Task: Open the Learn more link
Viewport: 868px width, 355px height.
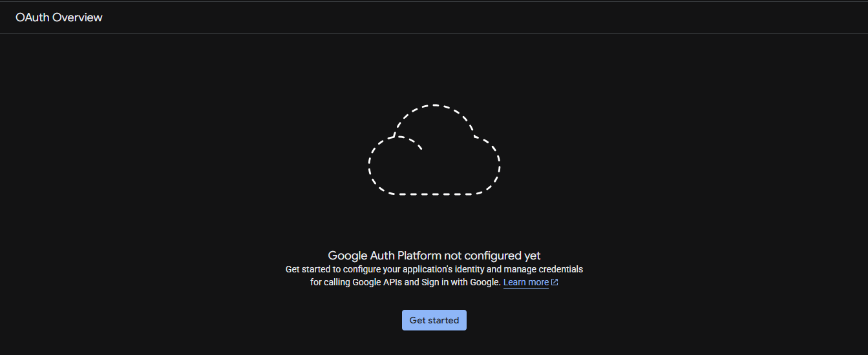Action: coord(526,282)
